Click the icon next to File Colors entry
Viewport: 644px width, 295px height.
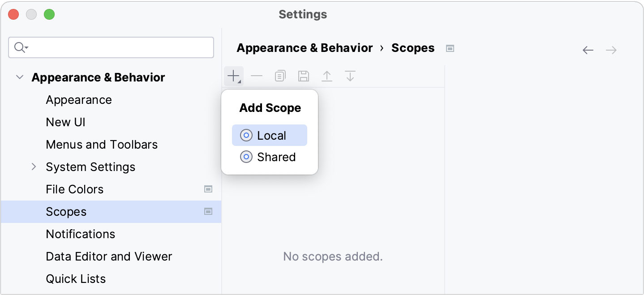click(x=208, y=189)
